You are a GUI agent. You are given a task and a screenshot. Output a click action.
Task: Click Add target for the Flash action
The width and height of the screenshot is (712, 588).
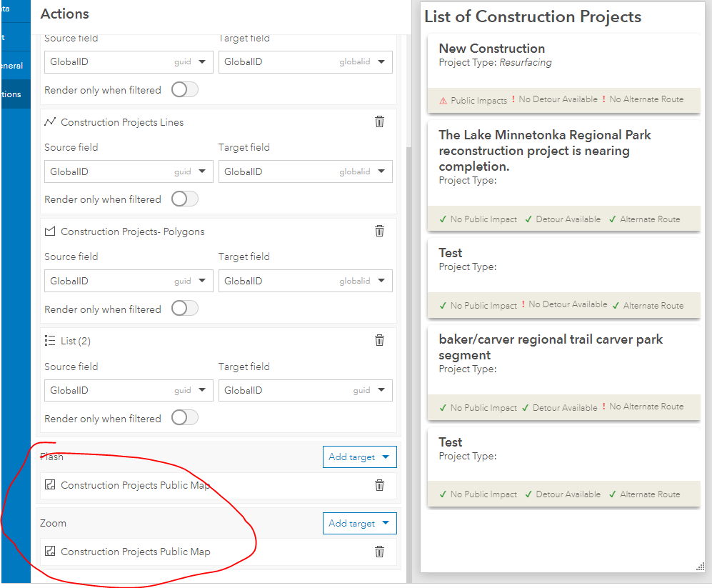click(x=359, y=457)
